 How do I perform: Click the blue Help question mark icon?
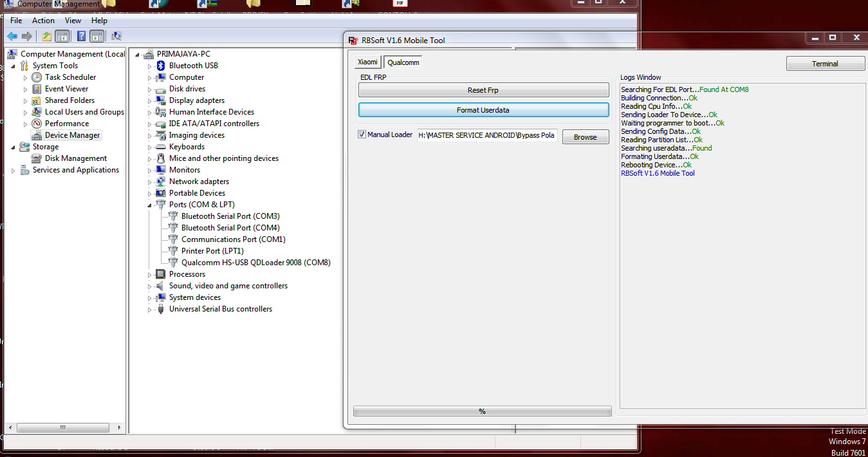(82, 36)
